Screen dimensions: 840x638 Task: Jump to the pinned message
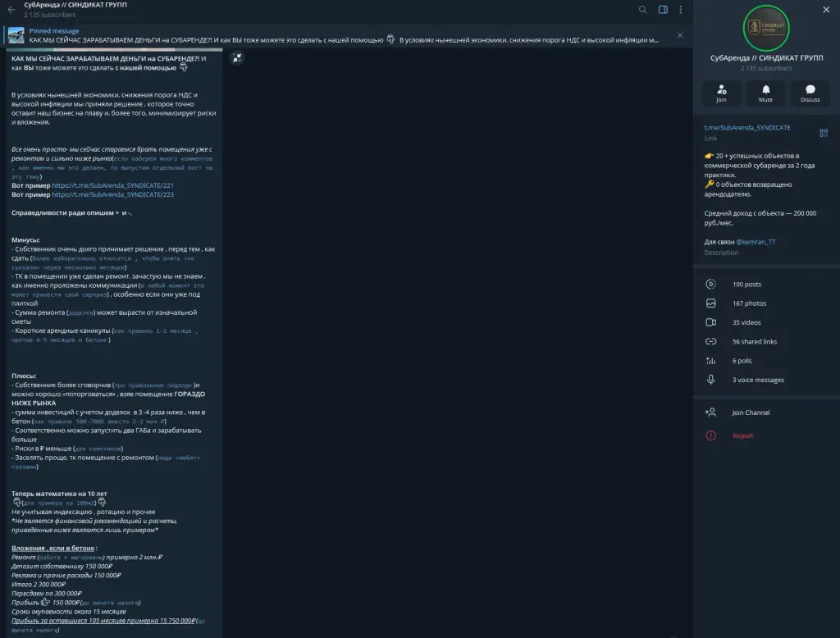344,35
